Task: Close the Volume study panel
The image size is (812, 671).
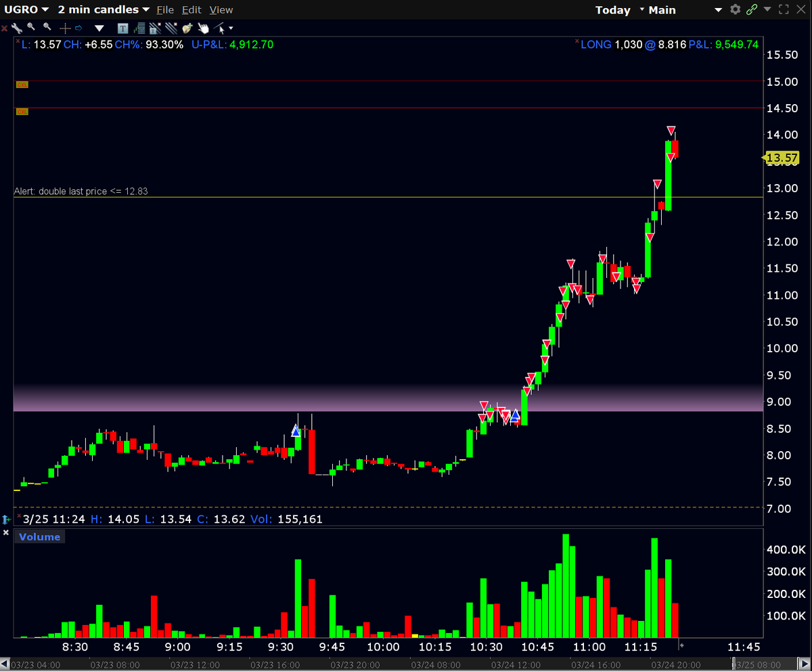Action: (5, 533)
